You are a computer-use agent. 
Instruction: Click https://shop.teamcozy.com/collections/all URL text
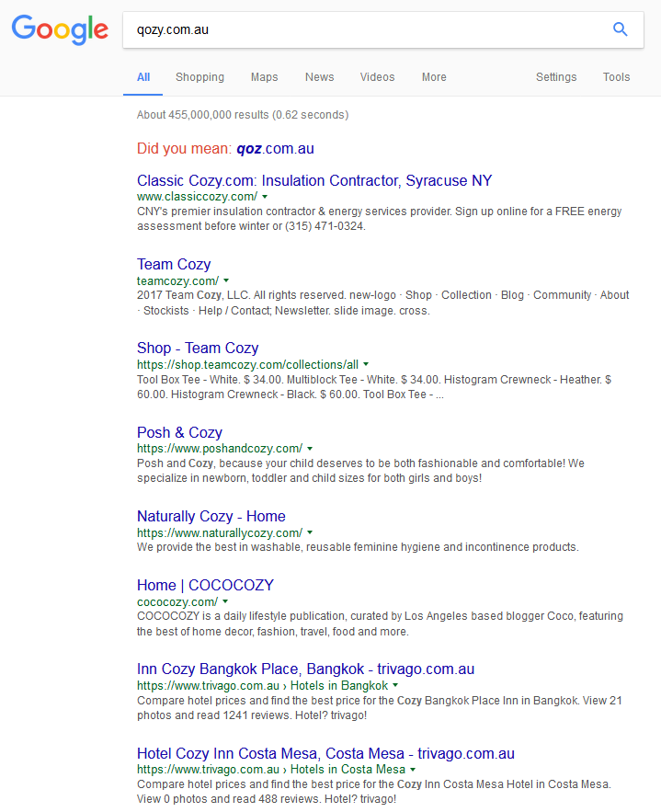coord(247,364)
